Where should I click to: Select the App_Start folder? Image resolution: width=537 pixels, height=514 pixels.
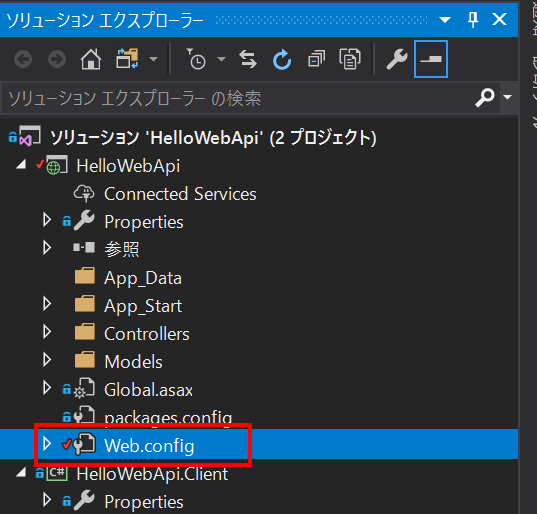click(x=143, y=306)
